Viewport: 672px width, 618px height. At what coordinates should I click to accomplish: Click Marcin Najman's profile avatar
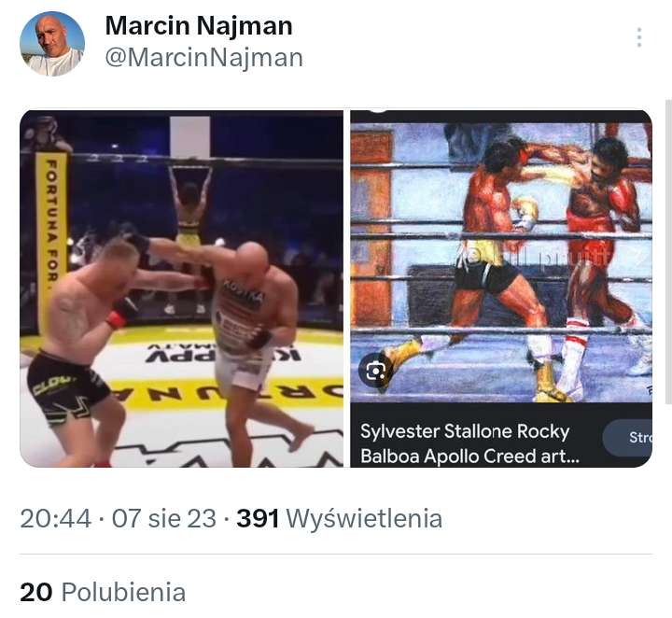point(52,44)
